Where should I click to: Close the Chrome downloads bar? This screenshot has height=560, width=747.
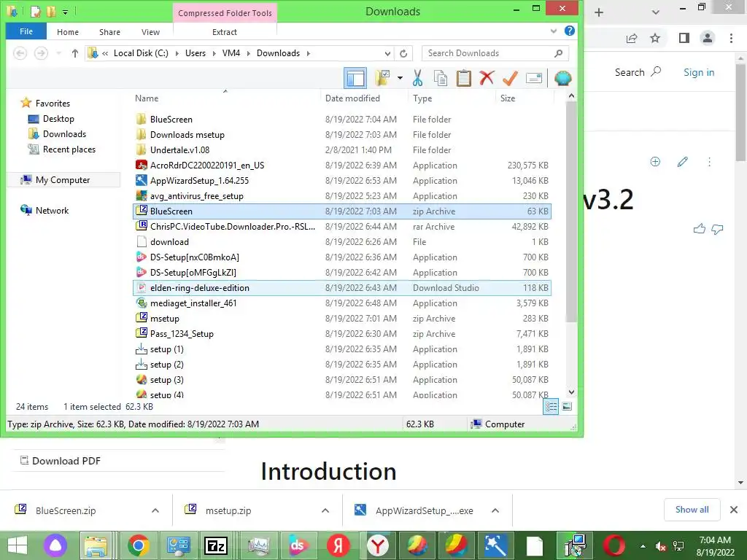pyautogui.click(x=734, y=510)
